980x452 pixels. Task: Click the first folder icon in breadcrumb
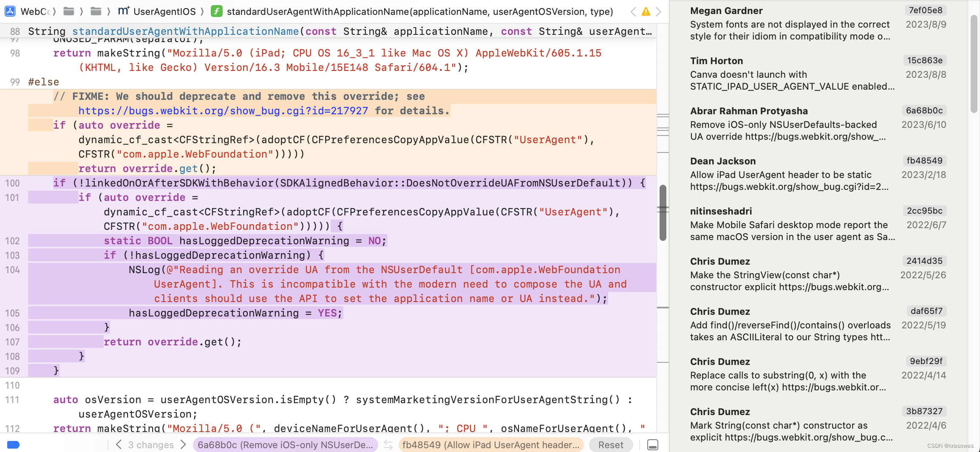tap(69, 11)
